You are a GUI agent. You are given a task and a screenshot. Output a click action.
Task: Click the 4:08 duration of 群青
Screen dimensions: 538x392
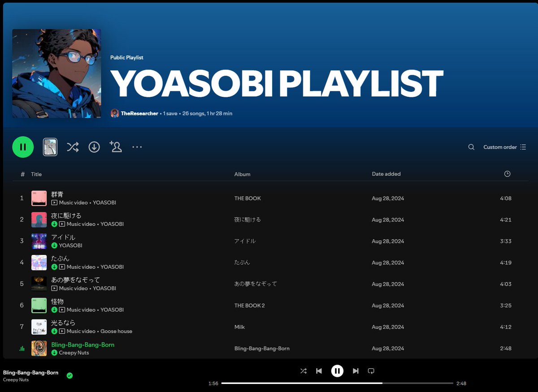click(506, 198)
